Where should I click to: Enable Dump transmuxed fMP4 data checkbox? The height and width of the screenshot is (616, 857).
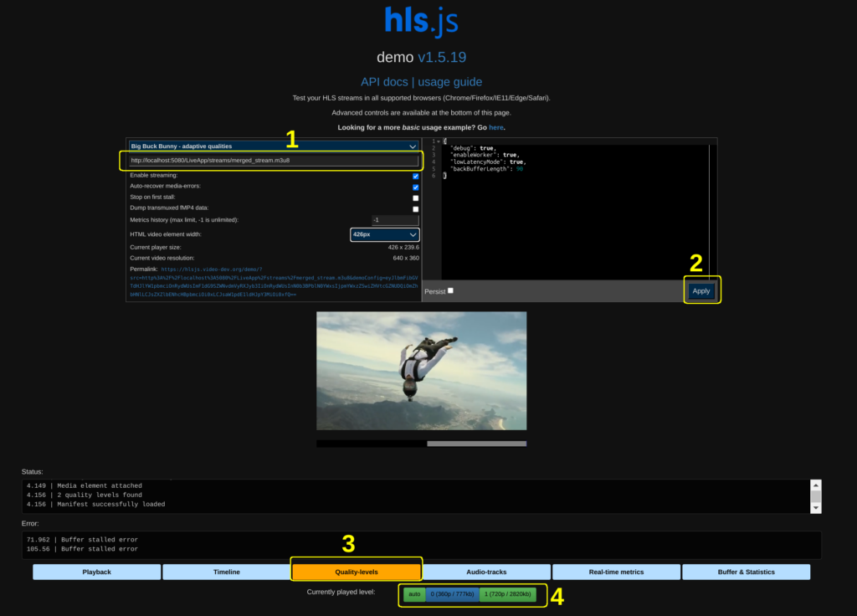[x=415, y=208]
